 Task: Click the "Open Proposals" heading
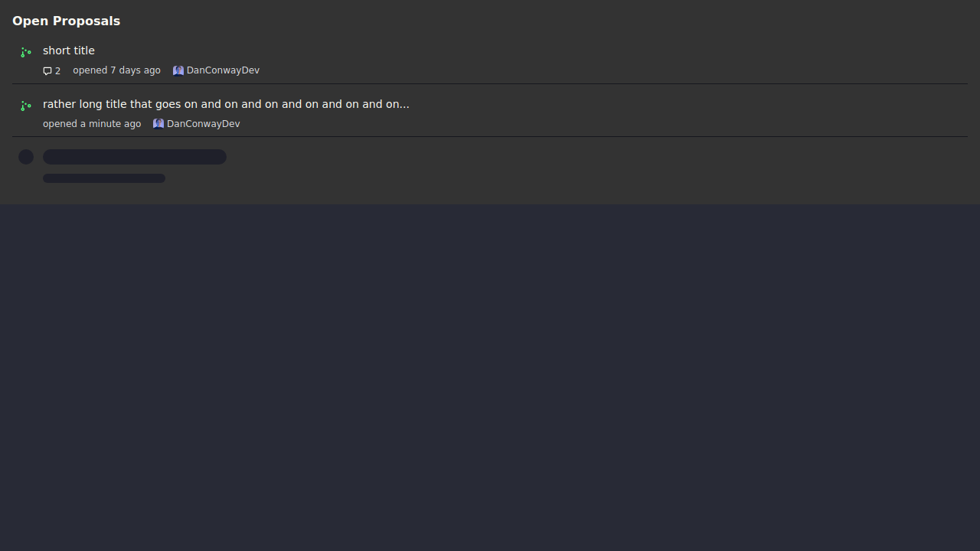pos(66,21)
